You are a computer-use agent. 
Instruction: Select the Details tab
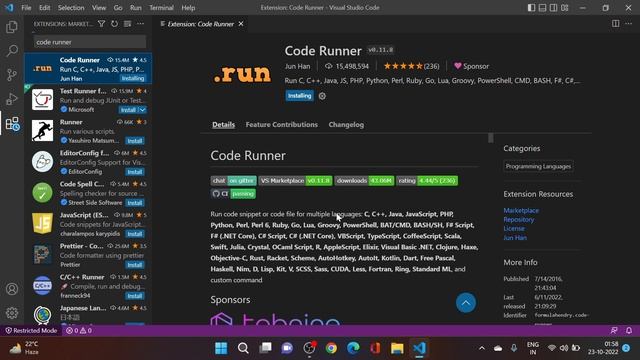[x=223, y=125]
